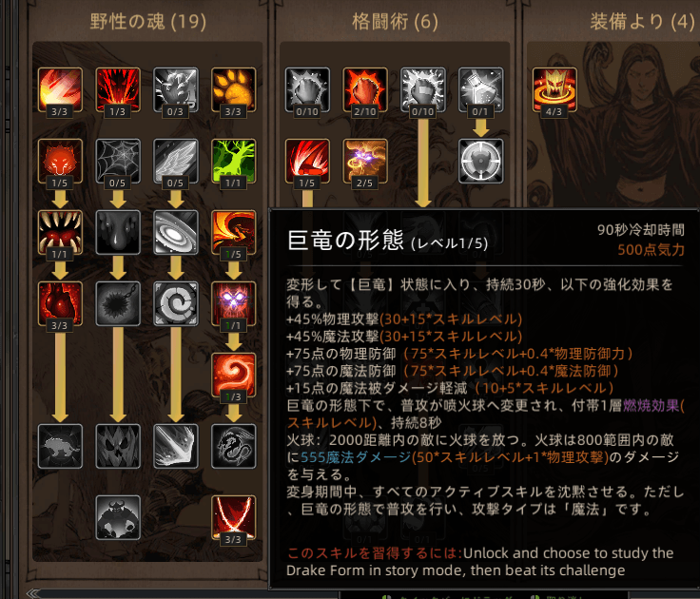The image size is (700, 599).
Task: Click the double-arrow collapse button at bottom left
Action: [x=34, y=593]
